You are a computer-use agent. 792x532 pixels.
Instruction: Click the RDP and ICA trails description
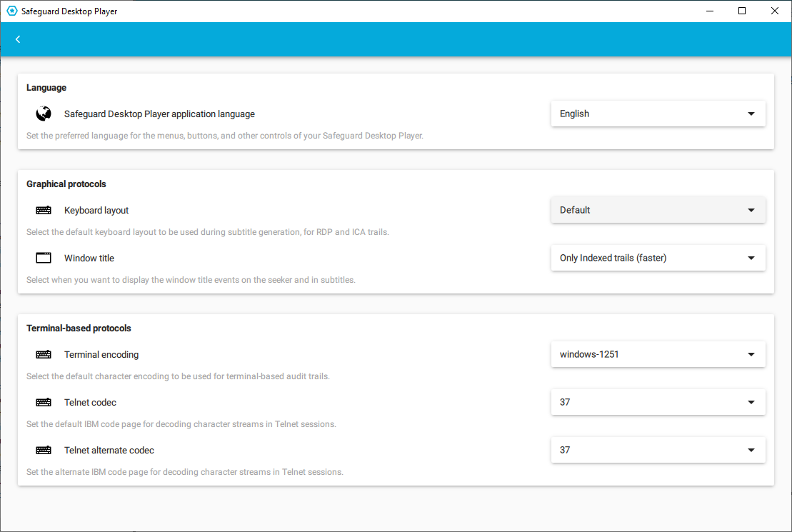[208, 232]
